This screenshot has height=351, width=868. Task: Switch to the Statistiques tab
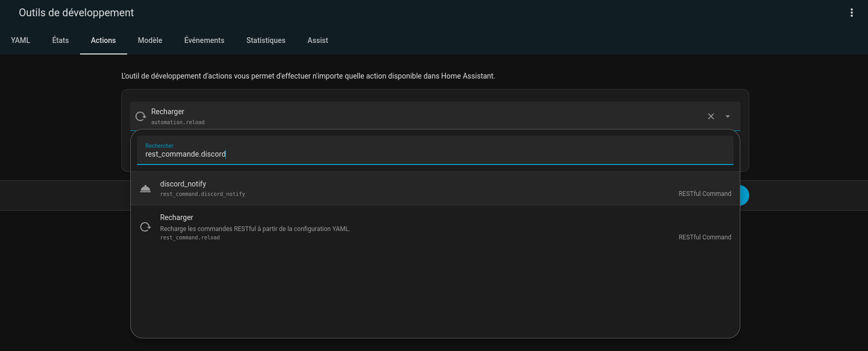pyautogui.click(x=266, y=40)
